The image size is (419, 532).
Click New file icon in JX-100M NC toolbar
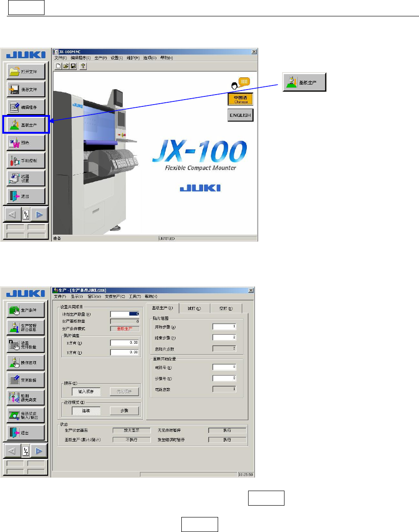58,66
